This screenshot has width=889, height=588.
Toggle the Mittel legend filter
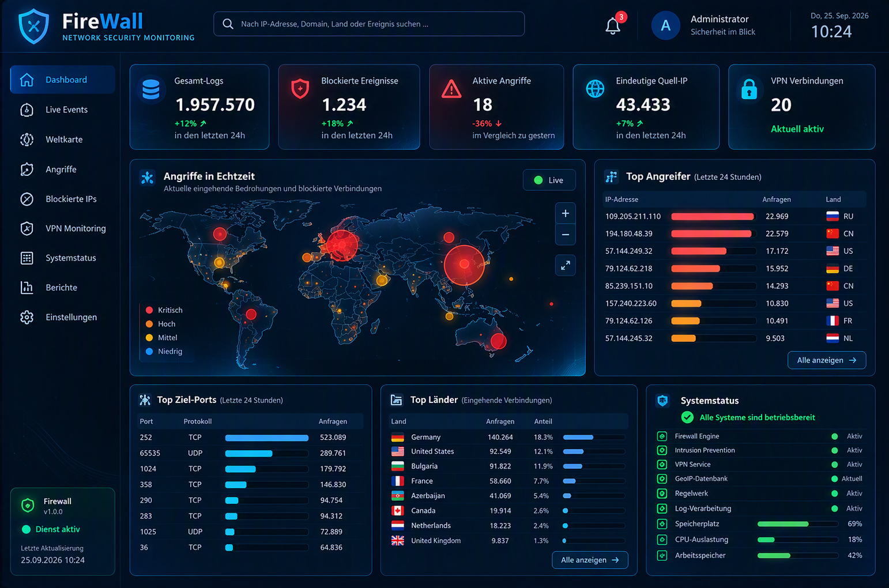(x=161, y=338)
